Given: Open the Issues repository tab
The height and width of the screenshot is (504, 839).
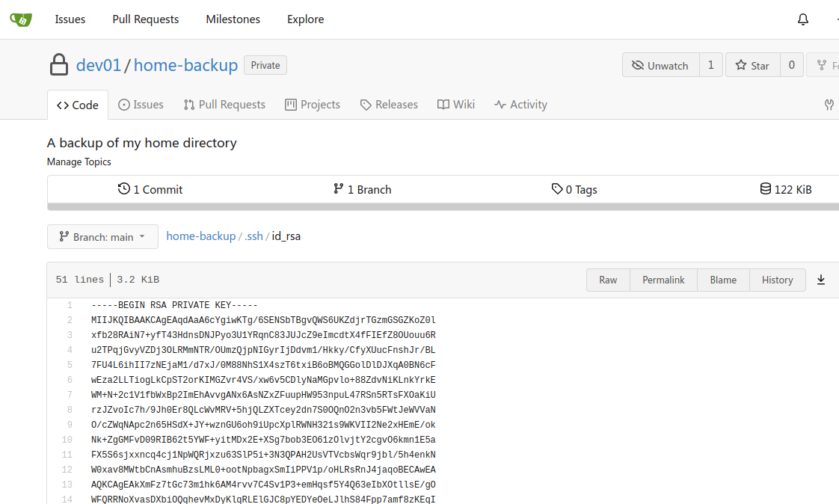Looking at the screenshot, I should [x=141, y=105].
